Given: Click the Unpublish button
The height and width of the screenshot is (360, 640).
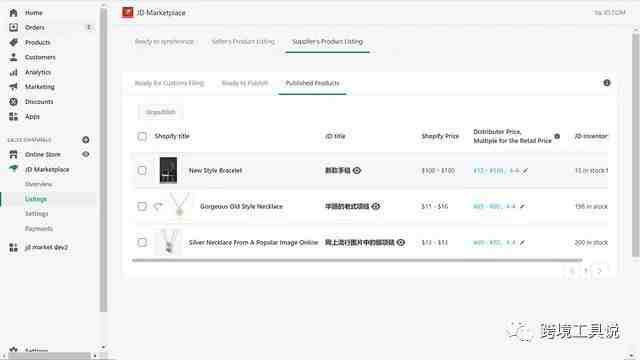Looking at the screenshot, I should point(161,112).
